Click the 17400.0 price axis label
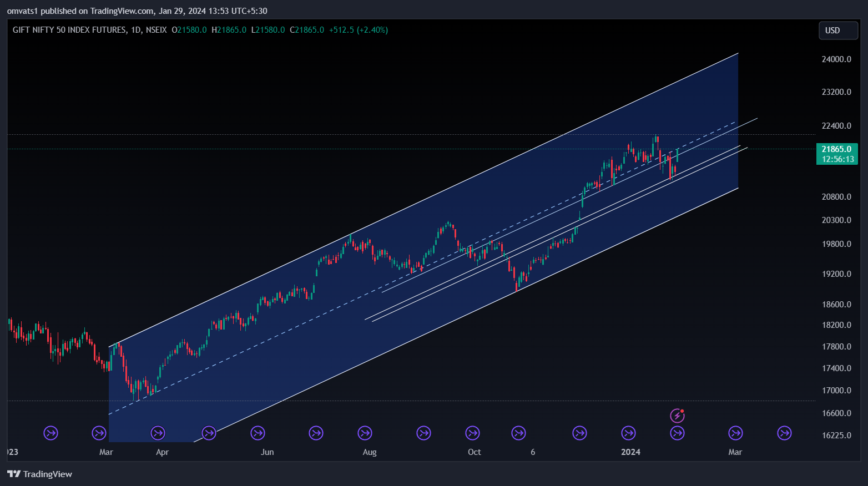 click(836, 368)
